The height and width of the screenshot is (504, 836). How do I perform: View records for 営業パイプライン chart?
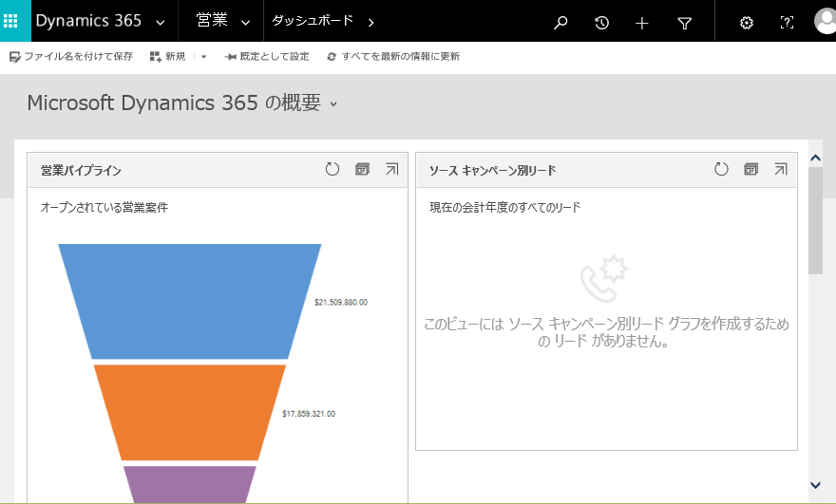362,169
